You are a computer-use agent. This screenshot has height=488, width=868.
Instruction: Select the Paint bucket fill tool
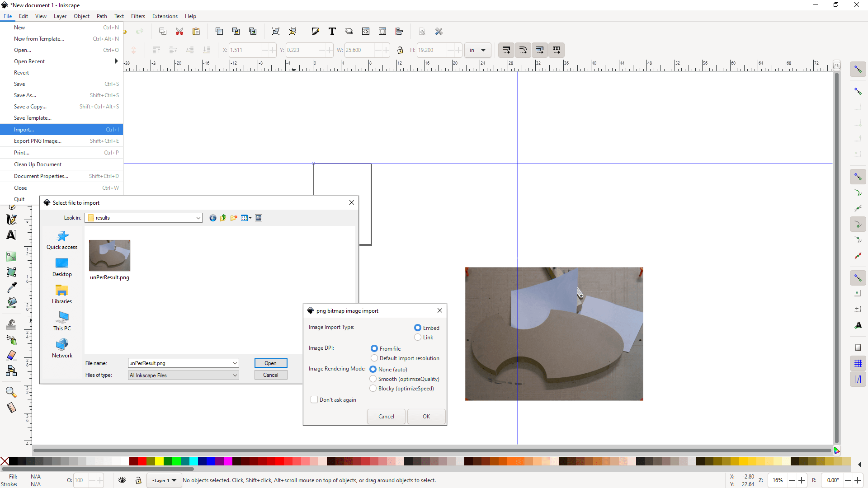(x=11, y=302)
